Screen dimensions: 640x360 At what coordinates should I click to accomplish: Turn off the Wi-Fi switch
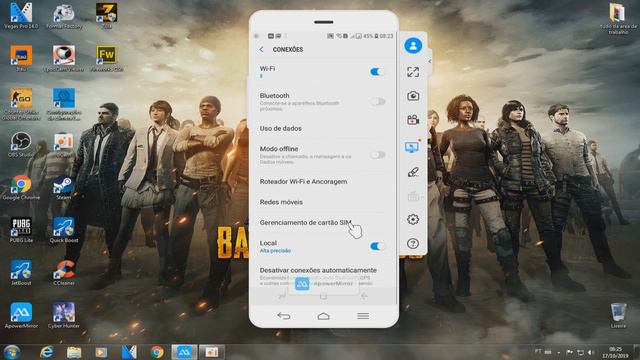[x=377, y=72]
